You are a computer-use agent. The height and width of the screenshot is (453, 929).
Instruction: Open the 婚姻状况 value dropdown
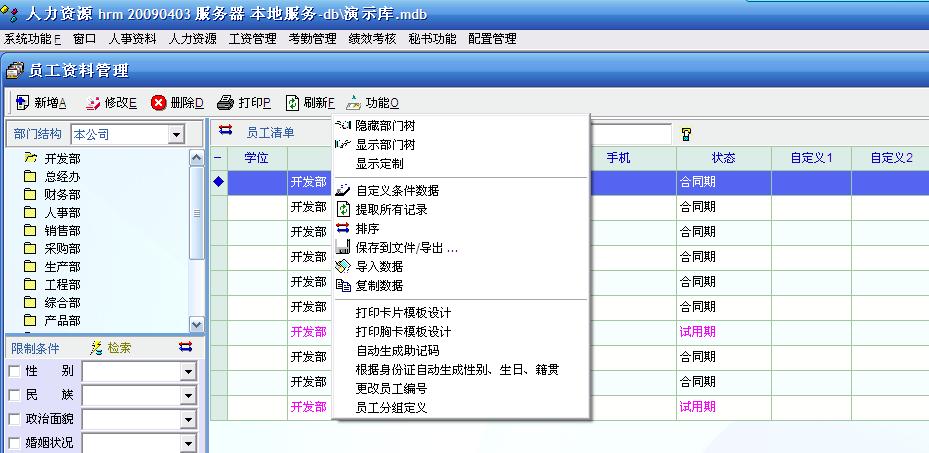click(188, 443)
